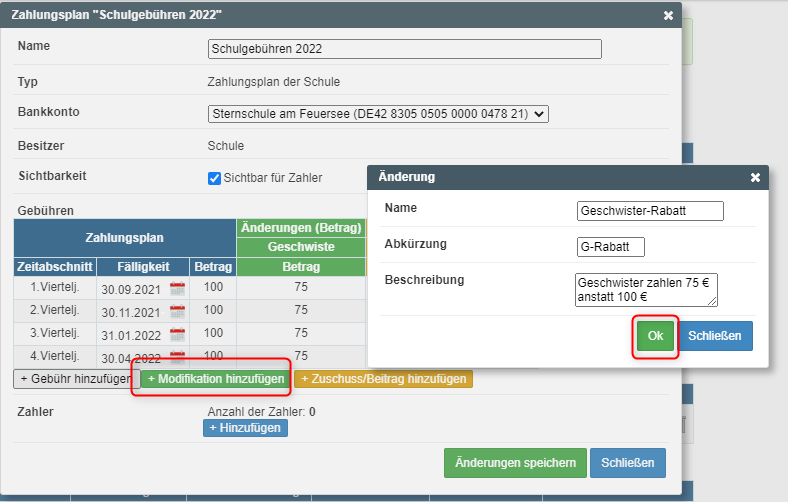Click the Beschreibung text area
The height and width of the screenshot is (502, 788).
(646, 289)
